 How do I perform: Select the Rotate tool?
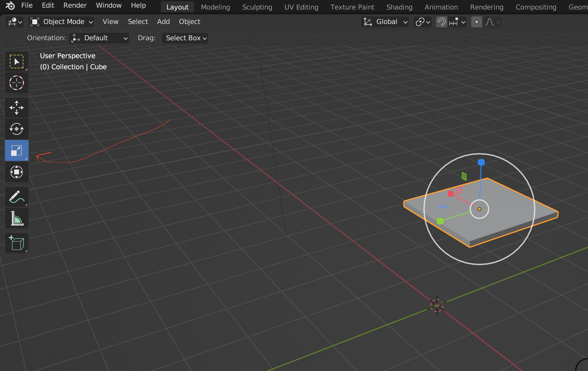click(x=17, y=129)
